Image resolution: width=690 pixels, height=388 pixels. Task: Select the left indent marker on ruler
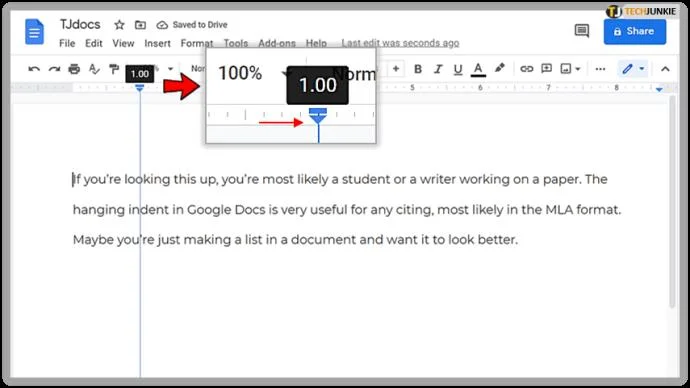click(x=139, y=88)
